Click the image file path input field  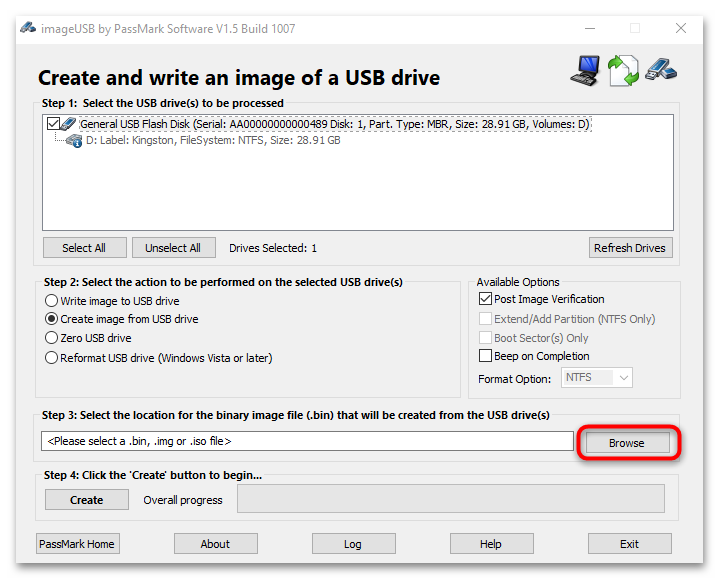(x=307, y=441)
